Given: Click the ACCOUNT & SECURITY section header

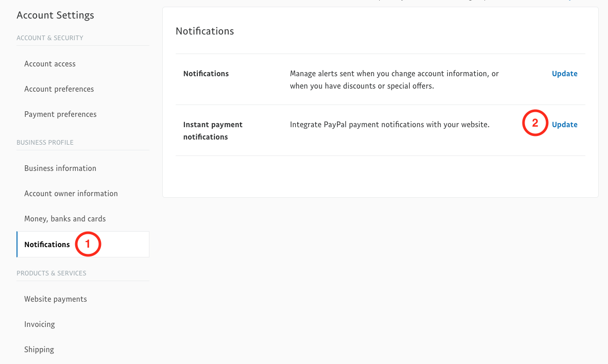Looking at the screenshot, I should [x=50, y=38].
